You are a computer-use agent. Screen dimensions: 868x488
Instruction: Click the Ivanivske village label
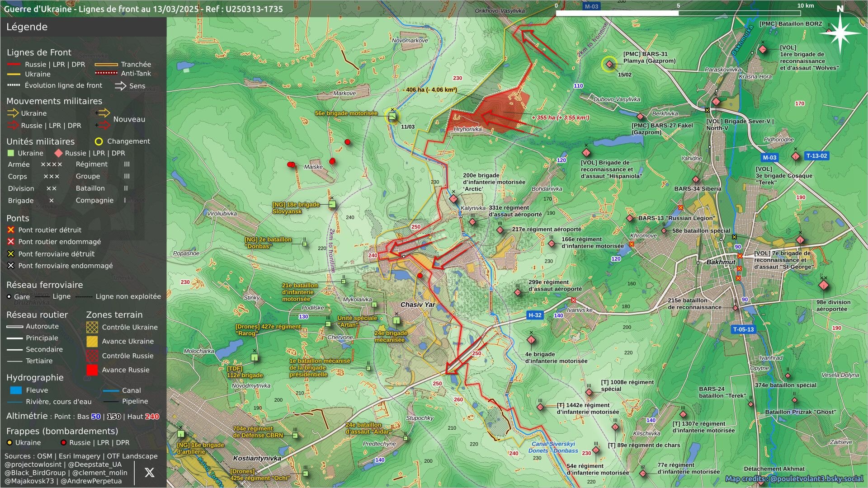[x=580, y=310]
